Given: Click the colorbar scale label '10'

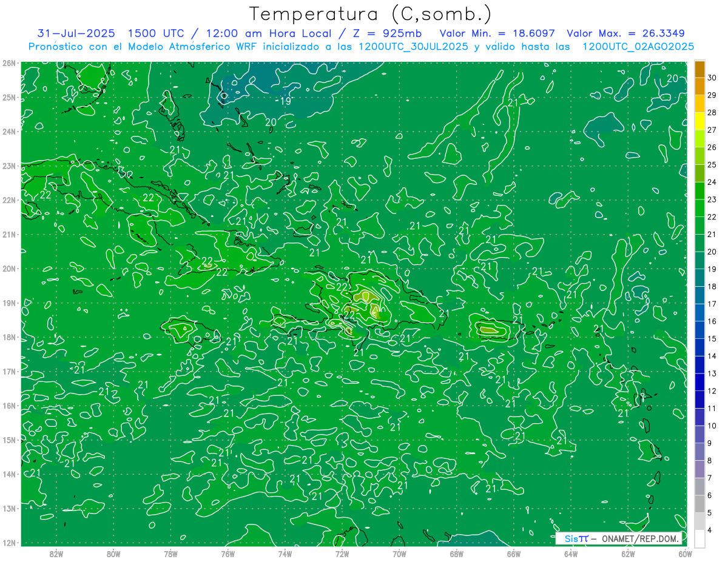Looking at the screenshot, I should pyautogui.click(x=712, y=426).
